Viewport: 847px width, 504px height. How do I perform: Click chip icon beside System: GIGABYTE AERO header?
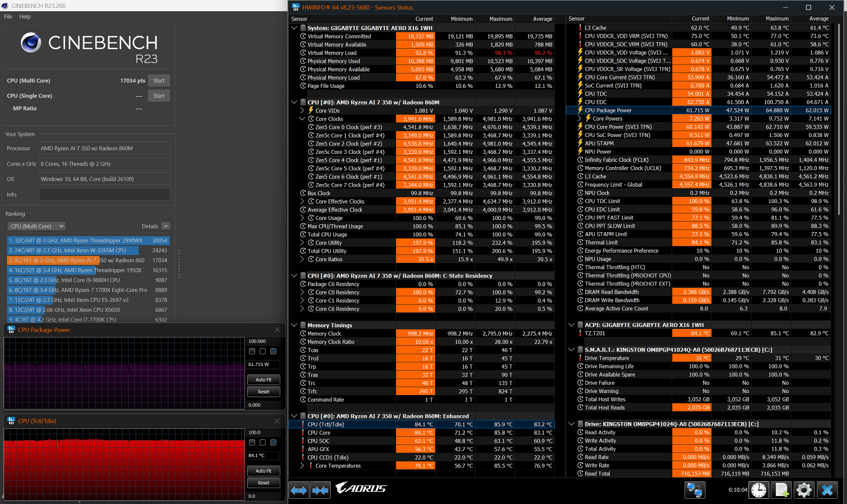303,28
